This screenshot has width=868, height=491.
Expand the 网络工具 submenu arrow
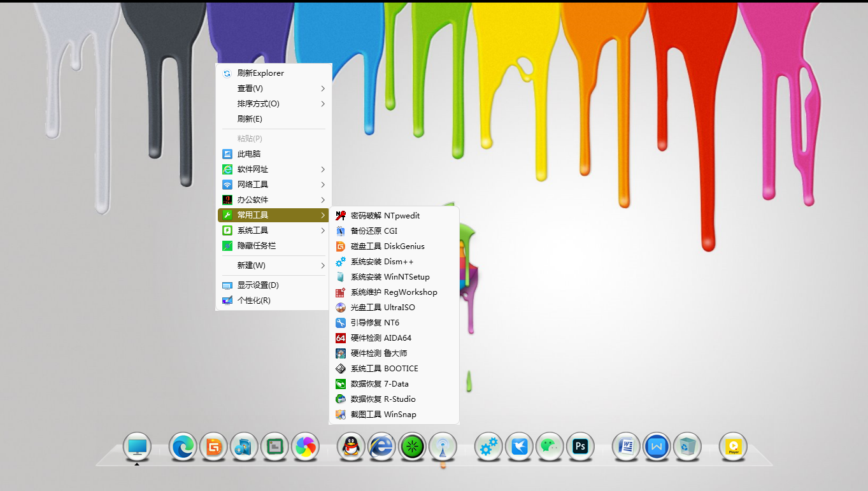(x=323, y=185)
